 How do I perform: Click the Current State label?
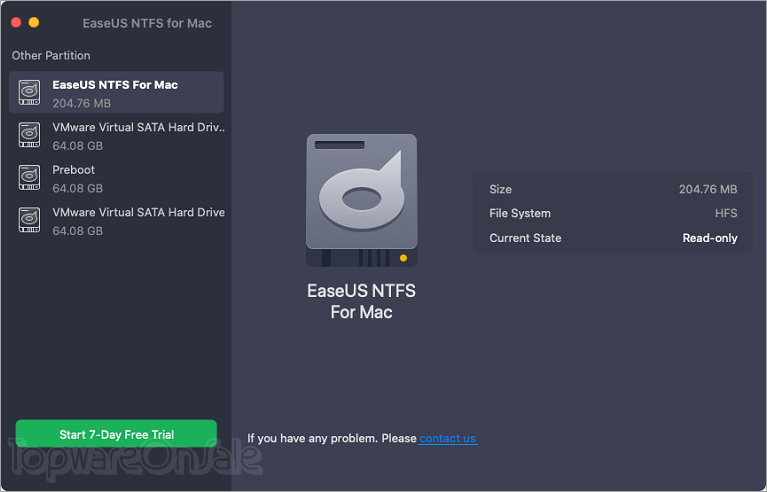click(525, 238)
